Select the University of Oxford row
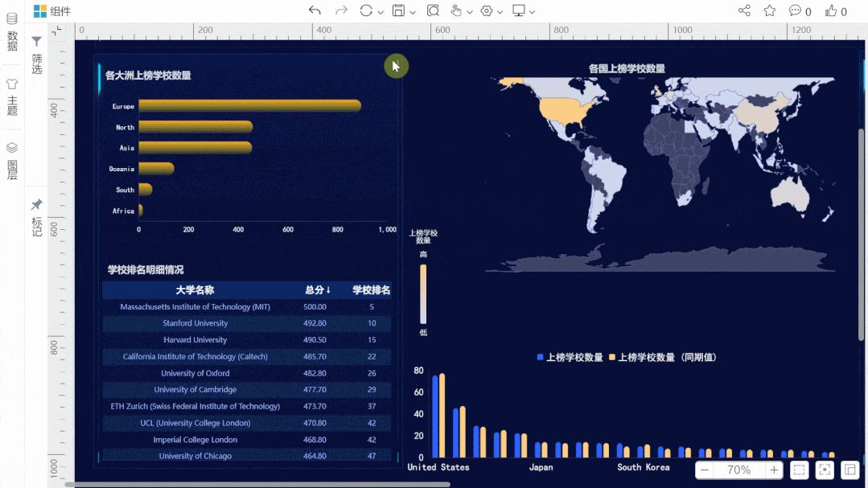The height and width of the screenshot is (488, 868). tap(247, 373)
